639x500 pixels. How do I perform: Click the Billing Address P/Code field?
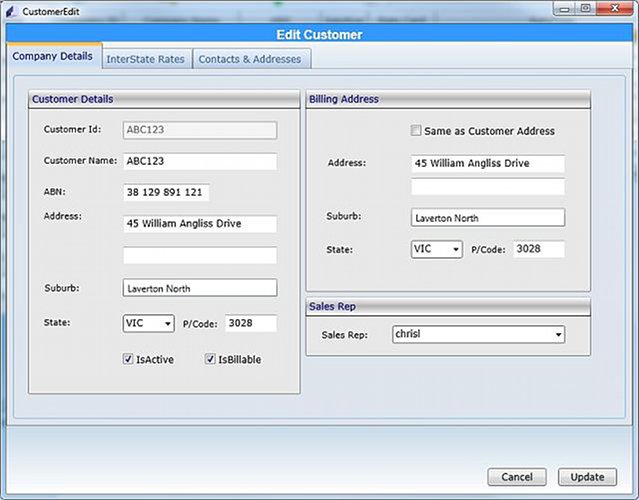click(x=539, y=249)
